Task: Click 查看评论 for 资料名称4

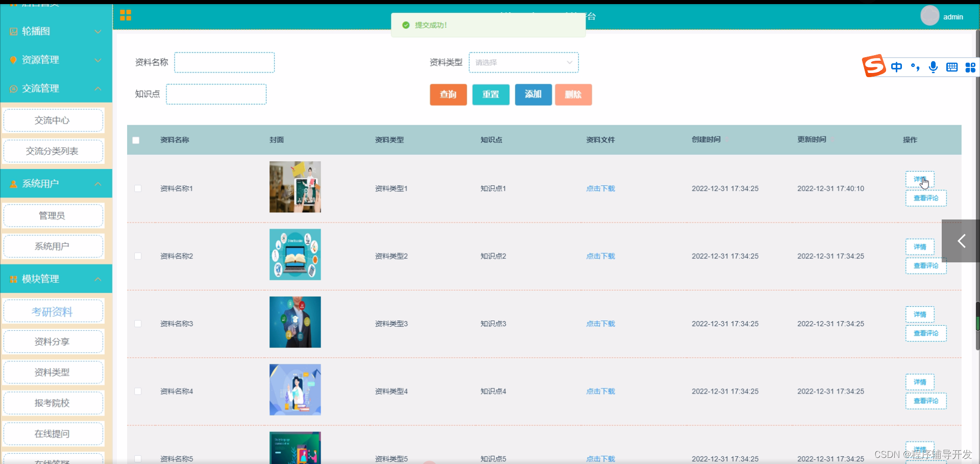Action: click(926, 401)
